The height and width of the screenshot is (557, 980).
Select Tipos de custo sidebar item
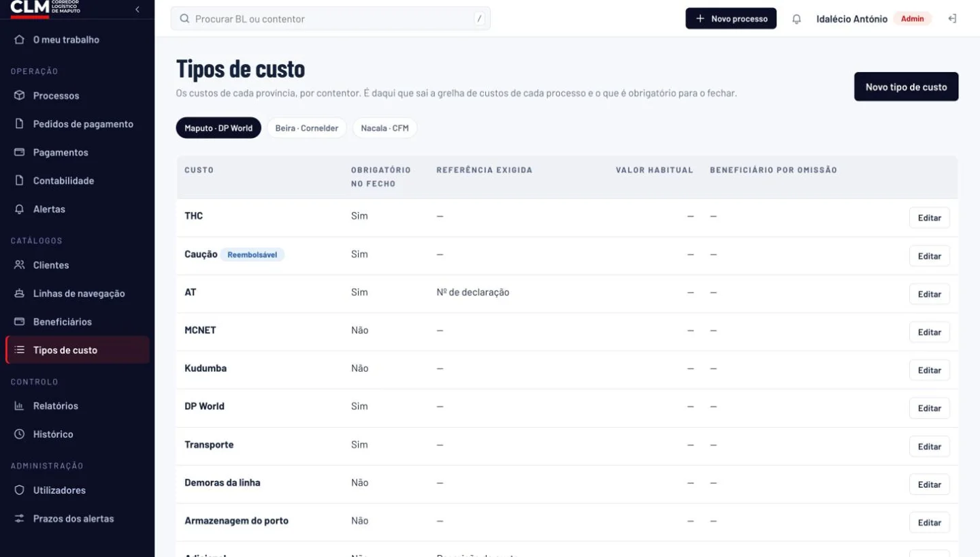[x=77, y=350]
